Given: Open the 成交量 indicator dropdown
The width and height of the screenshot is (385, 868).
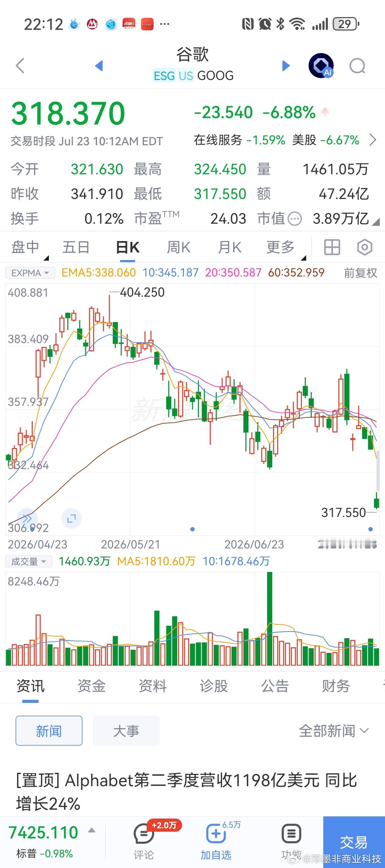Looking at the screenshot, I should 29,561.
